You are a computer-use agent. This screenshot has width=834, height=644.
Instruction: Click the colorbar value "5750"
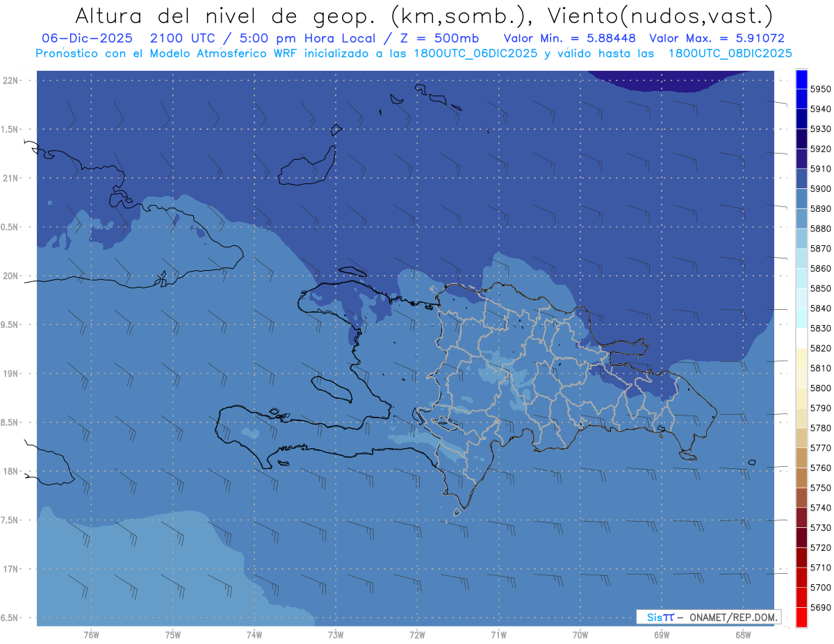(x=821, y=488)
